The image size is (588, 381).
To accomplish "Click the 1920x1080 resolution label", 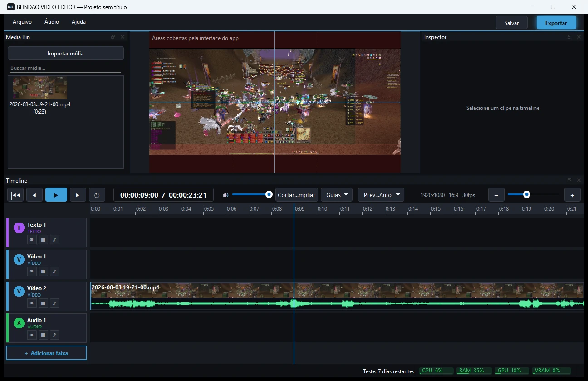I will point(432,195).
